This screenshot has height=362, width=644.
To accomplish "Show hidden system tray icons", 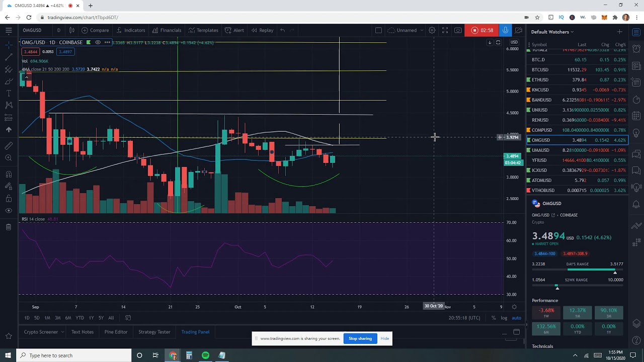I will point(575,355).
